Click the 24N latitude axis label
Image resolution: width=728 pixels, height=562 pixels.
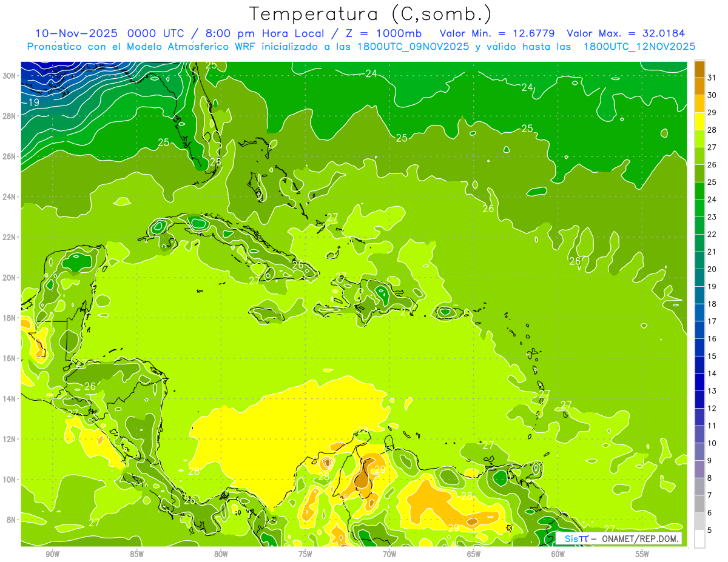point(10,196)
